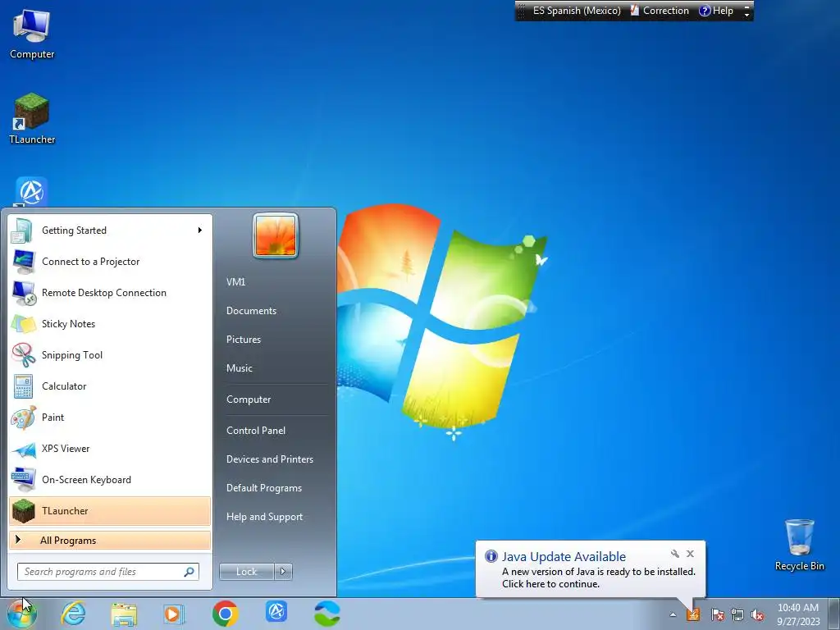Open shutdown options arrow next to Lock
This screenshot has height=630, width=840.
pyautogui.click(x=283, y=572)
